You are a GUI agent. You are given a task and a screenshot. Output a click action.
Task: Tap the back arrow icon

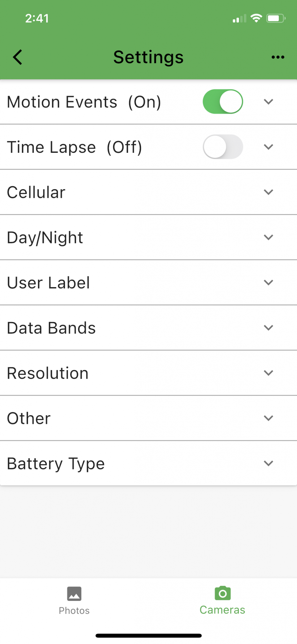(x=18, y=57)
